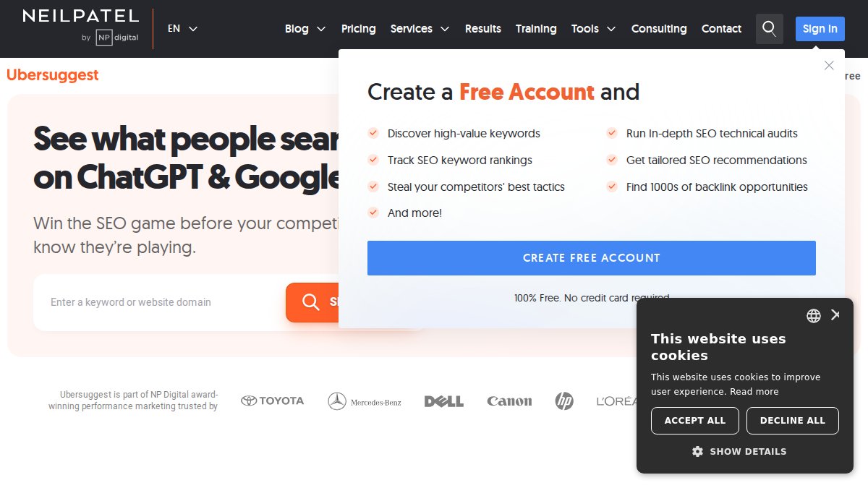The image size is (868, 488).
Task: Click the Dell logo
Action: [x=443, y=401]
